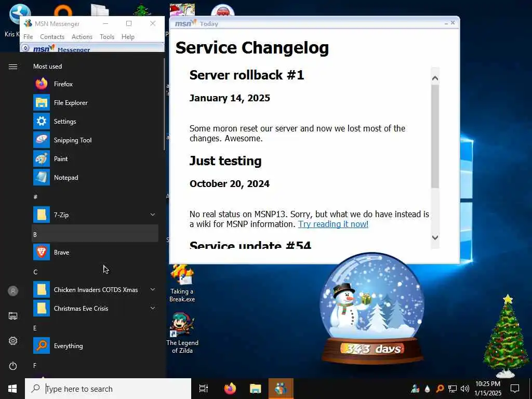This screenshot has width=532, height=399.
Task: Open network status tray icon
Action: [453, 389]
